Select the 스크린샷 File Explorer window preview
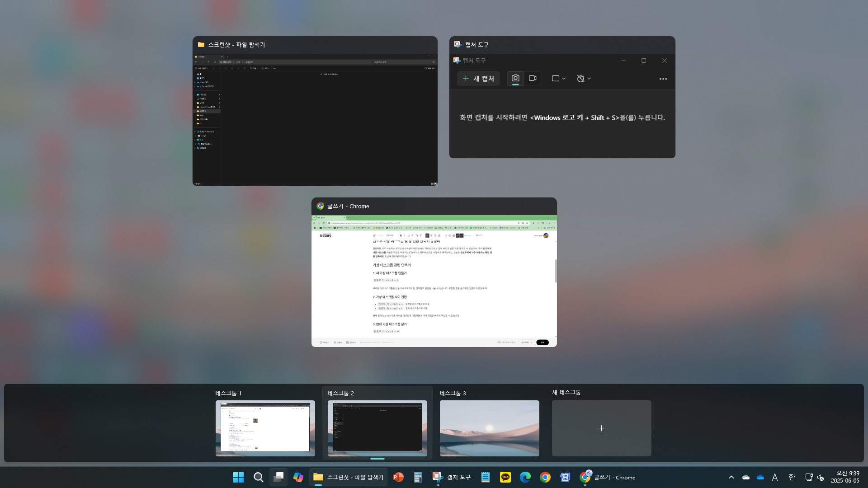This screenshot has height=488, width=868. 315,120
